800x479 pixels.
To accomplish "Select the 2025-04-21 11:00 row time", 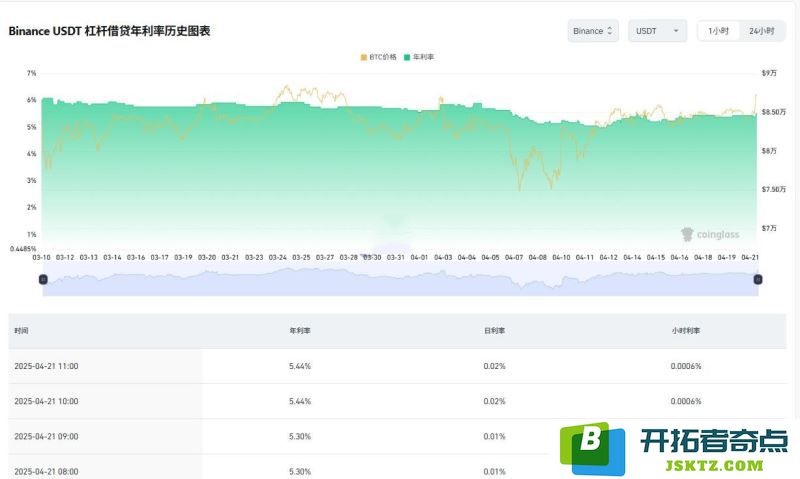I will (x=46, y=366).
